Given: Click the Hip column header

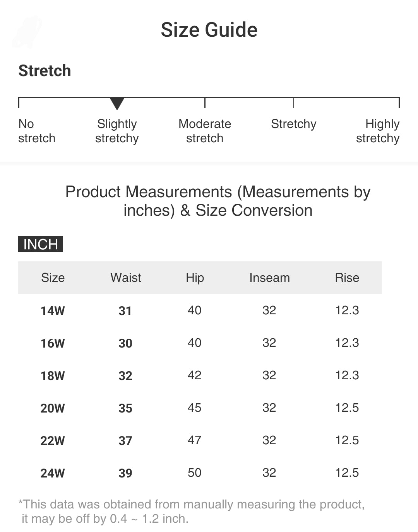Looking at the screenshot, I should coord(195,278).
